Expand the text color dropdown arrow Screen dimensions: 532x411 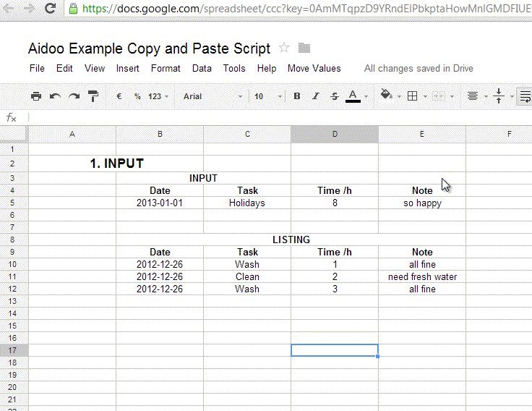tap(366, 97)
